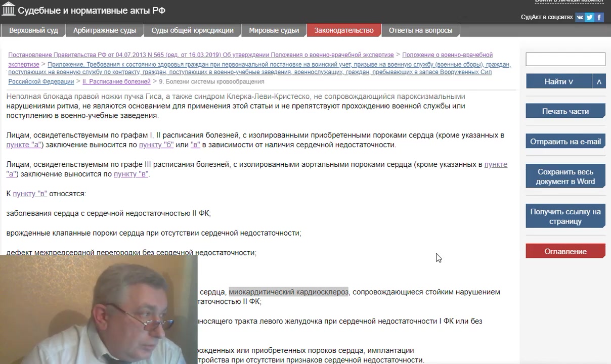Follow пункту "в" link after заключение выносится по

(131, 174)
